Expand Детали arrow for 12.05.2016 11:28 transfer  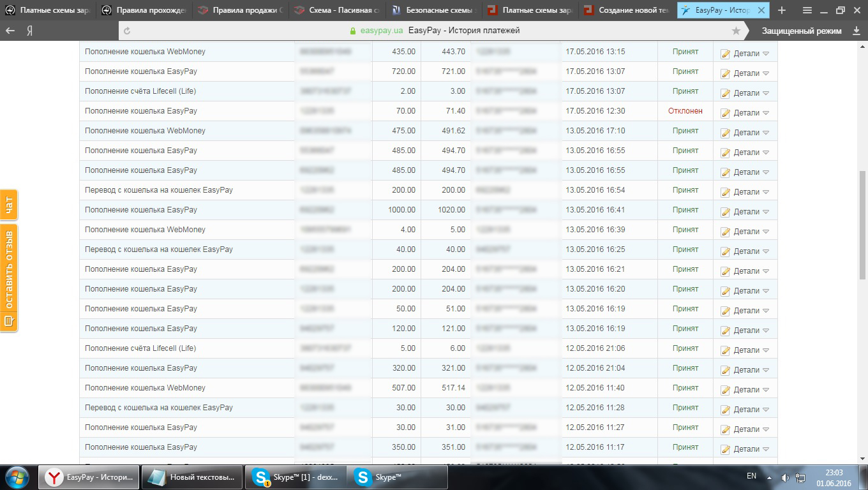[x=766, y=410]
